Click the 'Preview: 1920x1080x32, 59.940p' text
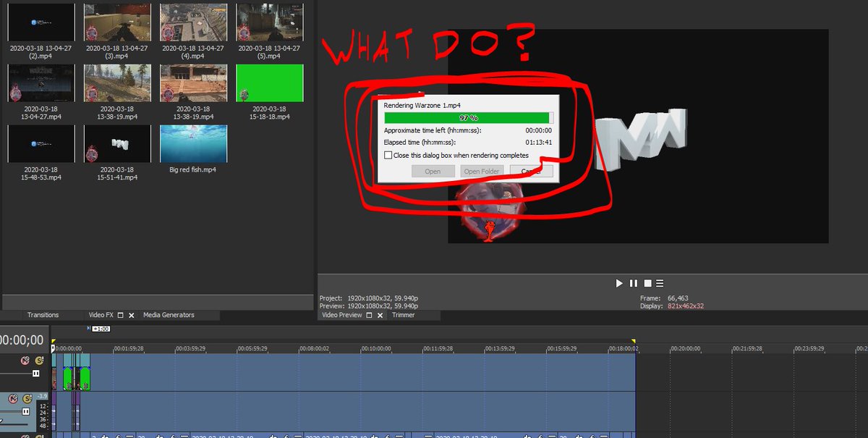868x438 pixels. click(x=370, y=306)
